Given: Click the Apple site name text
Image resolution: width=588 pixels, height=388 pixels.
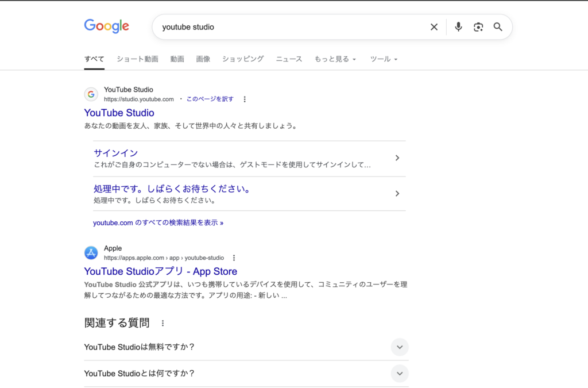Looking at the screenshot, I should click(x=113, y=248).
